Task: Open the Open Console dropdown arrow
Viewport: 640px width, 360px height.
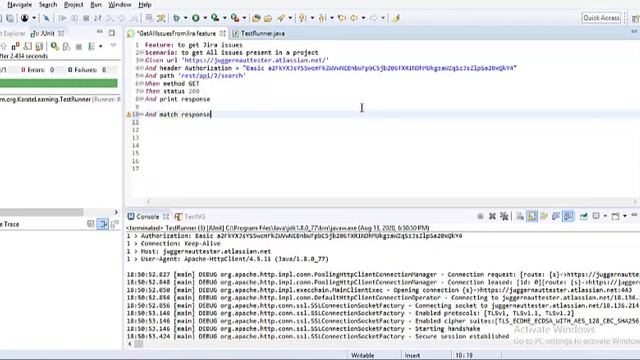Action: point(625,216)
